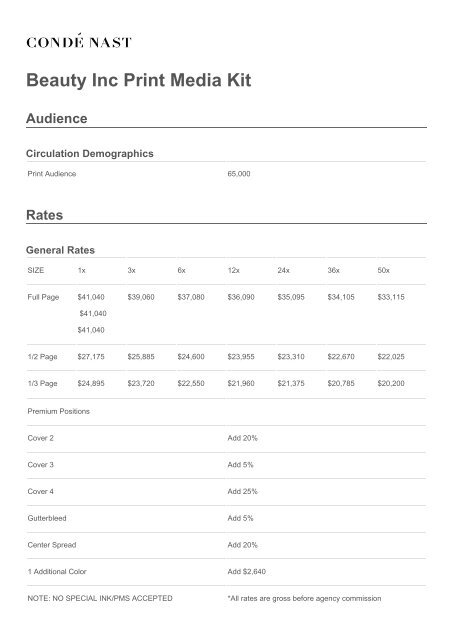Select the Cover 2 Add 20% value
Screen dimensions: 453x640
click(x=242, y=438)
